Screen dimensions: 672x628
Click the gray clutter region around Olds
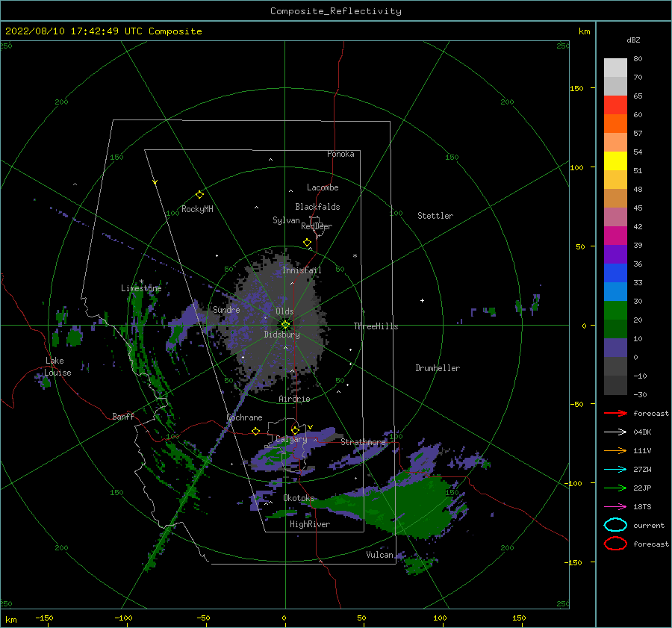(279, 322)
